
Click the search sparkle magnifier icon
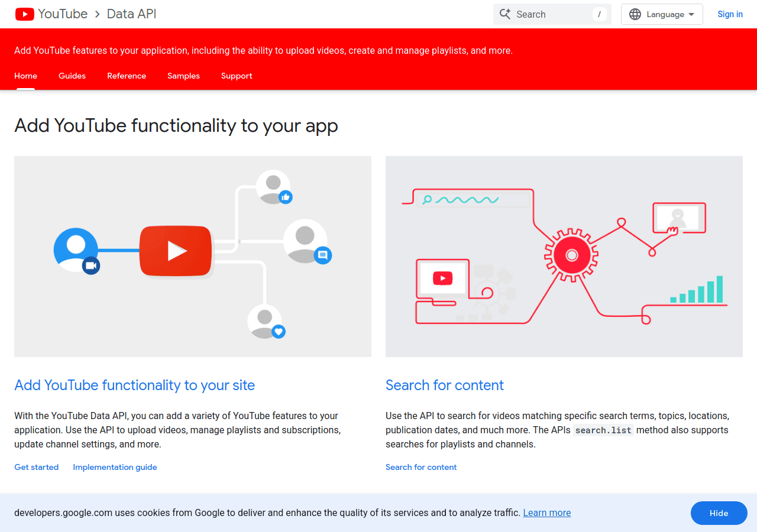[505, 14]
